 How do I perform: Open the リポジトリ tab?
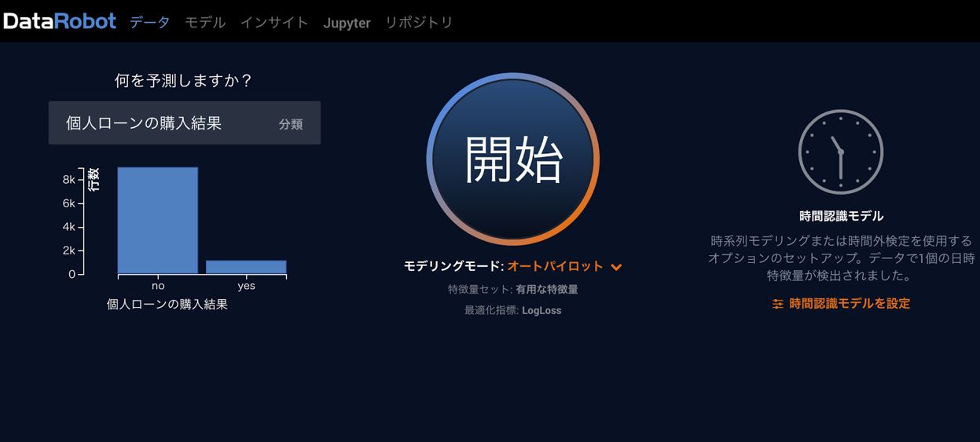(x=419, y=22)
